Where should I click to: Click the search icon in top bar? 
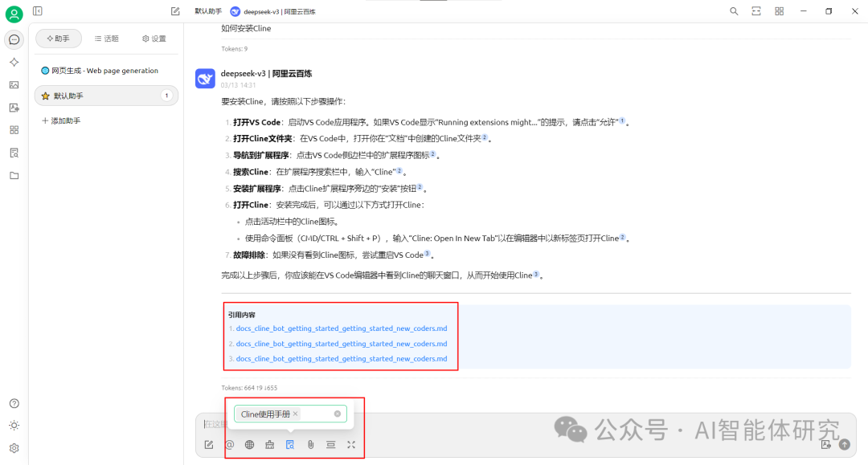click(734, 11)
